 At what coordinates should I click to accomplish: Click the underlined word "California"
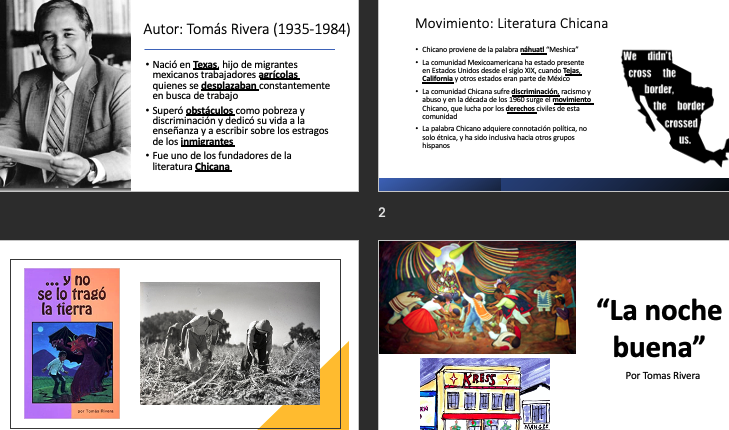437,79
